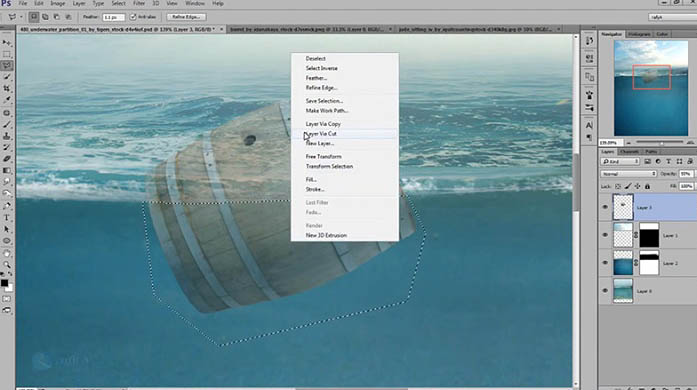697x390 pixels.
Task: Activate the Zoom magnifier tool
Action: [7, 264]
